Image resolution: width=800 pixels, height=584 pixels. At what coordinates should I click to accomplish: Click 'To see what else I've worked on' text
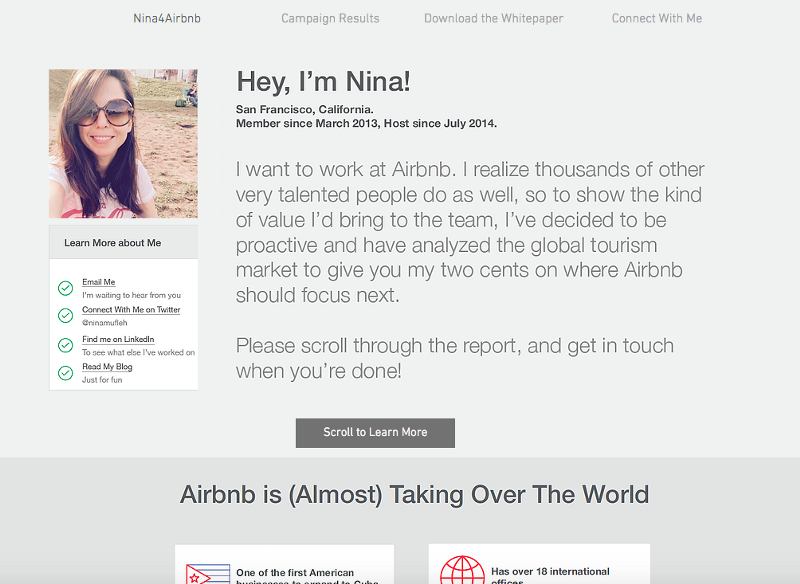click(x=138, y=352)
